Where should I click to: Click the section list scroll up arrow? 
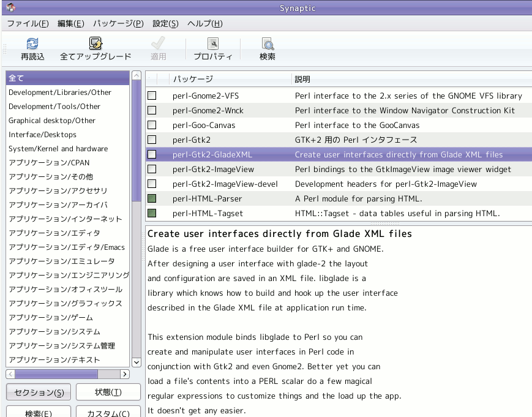coord(137,75)
